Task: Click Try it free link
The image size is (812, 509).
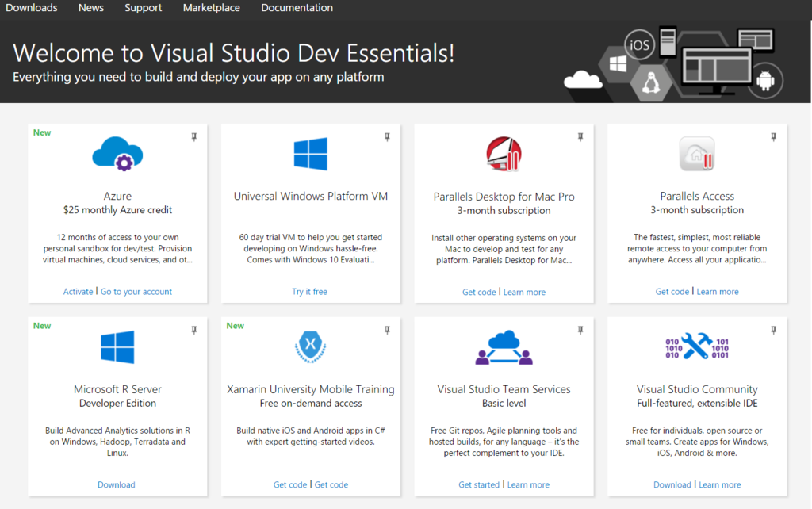Action: (x=310, y=292)
